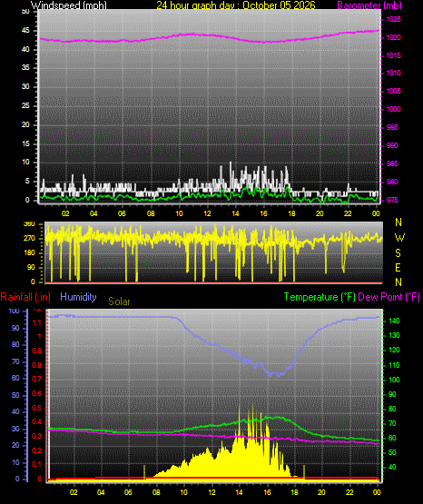Click the Dew Point (°F) legend label

(x=389, y=297)
